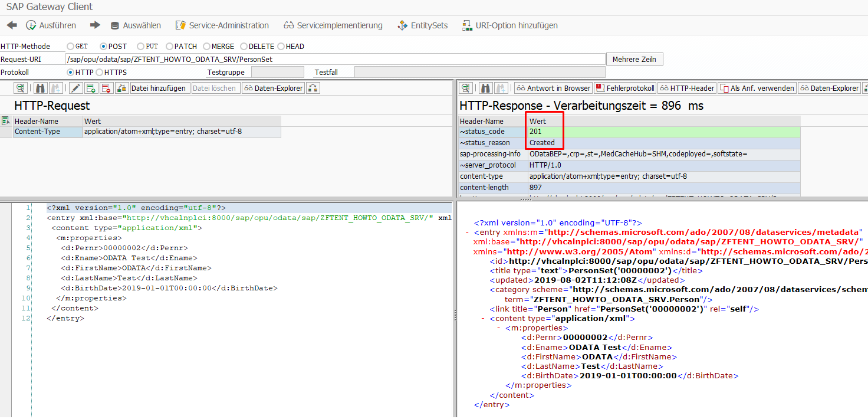Screen dimensions: 868x419
Task: Click the find-next icon in response toolbar
Action: 501,88
